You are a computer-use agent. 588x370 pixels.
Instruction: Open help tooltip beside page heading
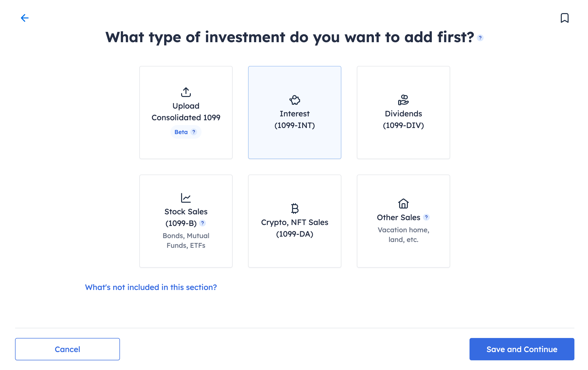(x=480, y=38)
